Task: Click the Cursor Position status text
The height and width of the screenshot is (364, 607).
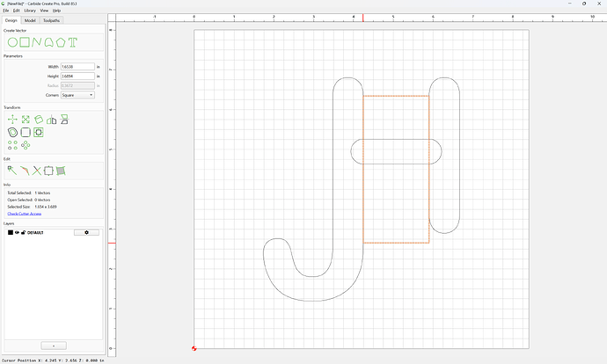Action: 53,360
